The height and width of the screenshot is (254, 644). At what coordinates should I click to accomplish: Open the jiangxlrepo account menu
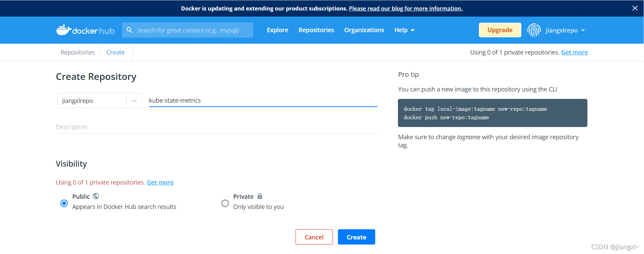(x=565, y=30)
